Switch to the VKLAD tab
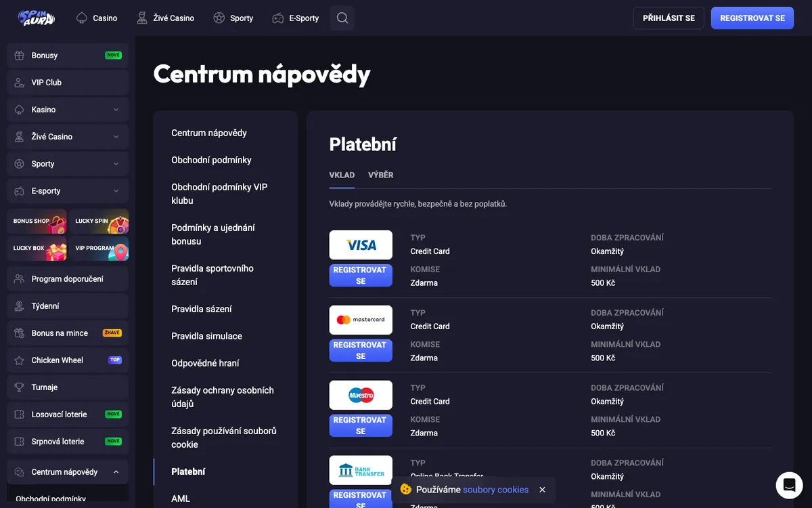 pyautogui.click(x=342, y=175)
